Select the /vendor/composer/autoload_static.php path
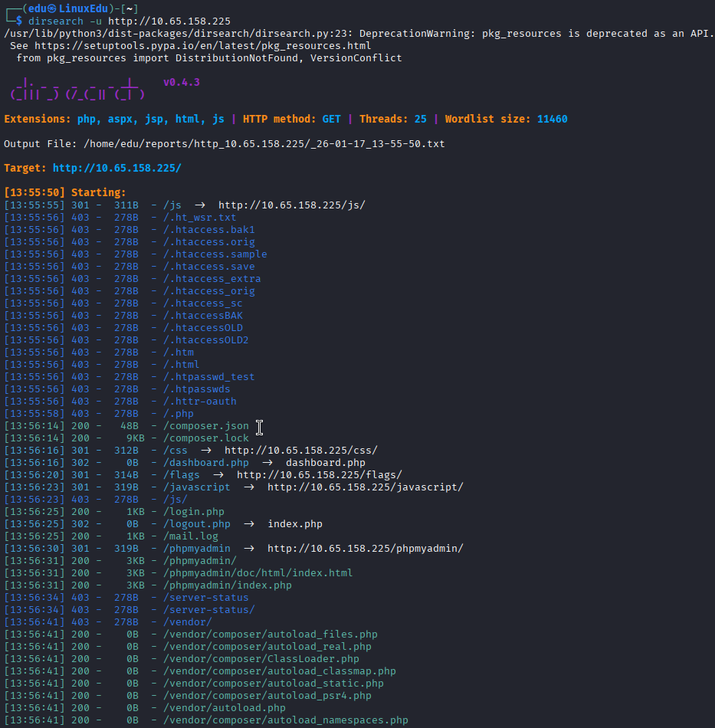715x728 pixels. (x=274, y=684)
